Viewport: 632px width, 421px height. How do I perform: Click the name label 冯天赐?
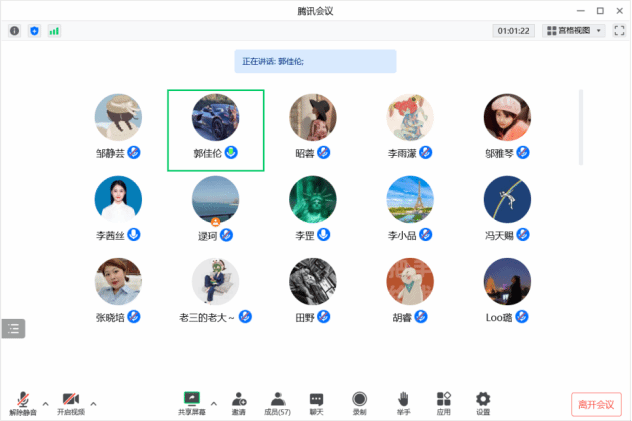pyautogui.click(x=499, y=235)
